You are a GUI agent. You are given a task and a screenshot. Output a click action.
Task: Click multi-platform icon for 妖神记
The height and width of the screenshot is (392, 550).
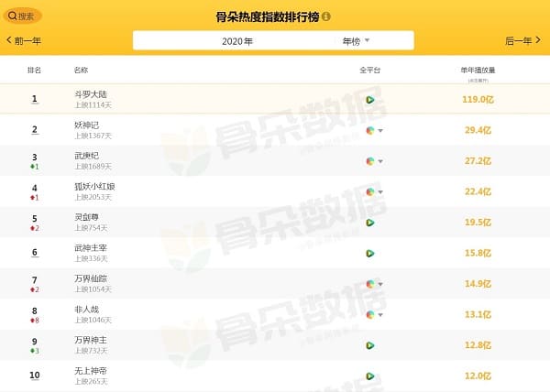click(x=370, y=131)
